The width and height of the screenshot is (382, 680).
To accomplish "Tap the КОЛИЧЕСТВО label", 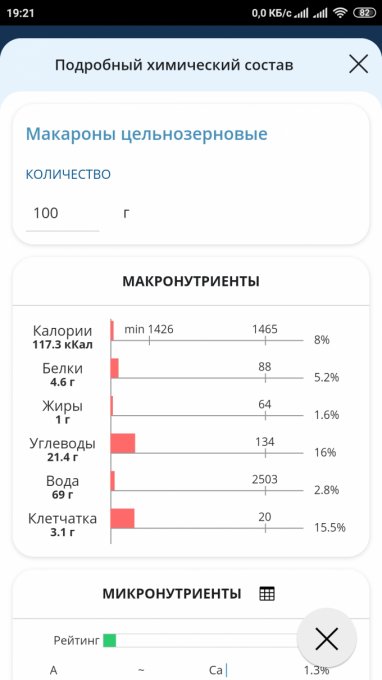I will pos(68,175).
